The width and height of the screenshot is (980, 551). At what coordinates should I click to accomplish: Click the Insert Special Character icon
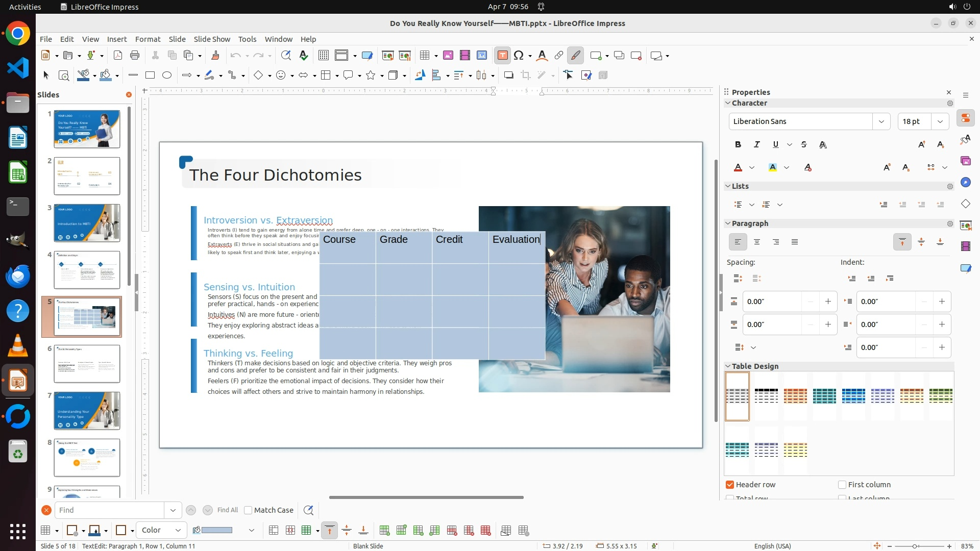(519, 56)
